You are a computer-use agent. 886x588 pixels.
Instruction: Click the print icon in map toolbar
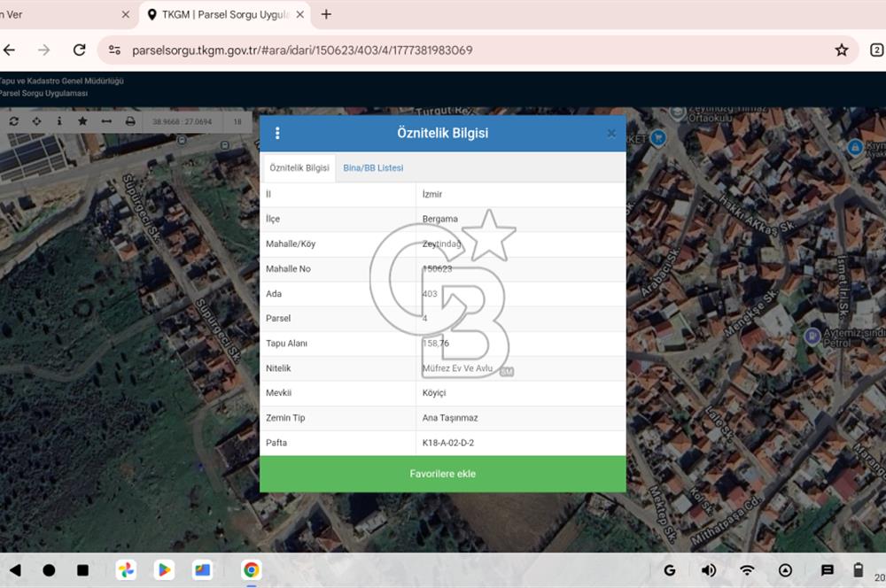coord(130,121)
